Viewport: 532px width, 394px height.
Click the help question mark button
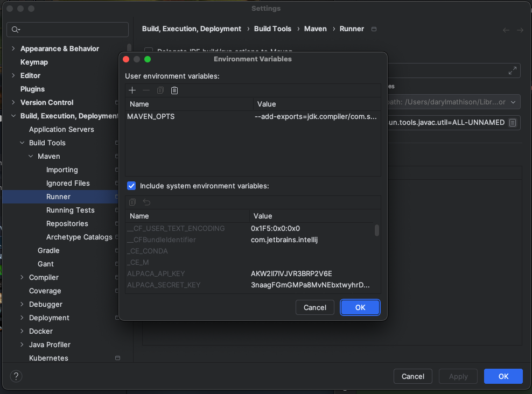pos(16,376)
